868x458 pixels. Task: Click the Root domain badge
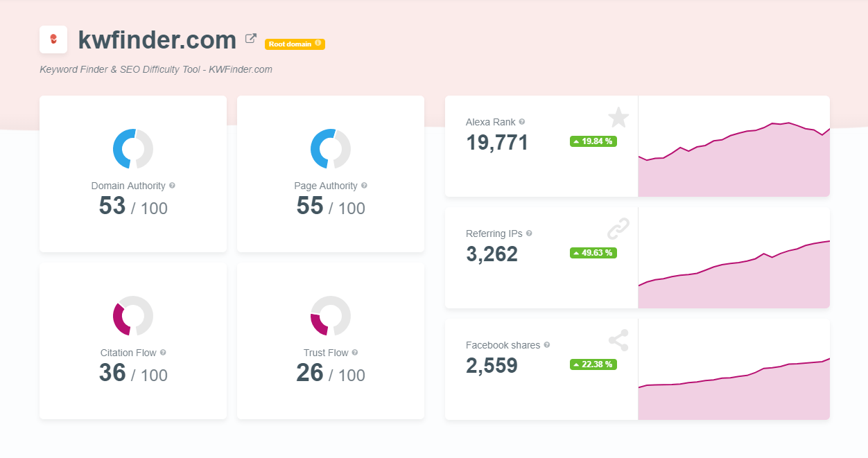pyautogui.click(x=295, y=44)
